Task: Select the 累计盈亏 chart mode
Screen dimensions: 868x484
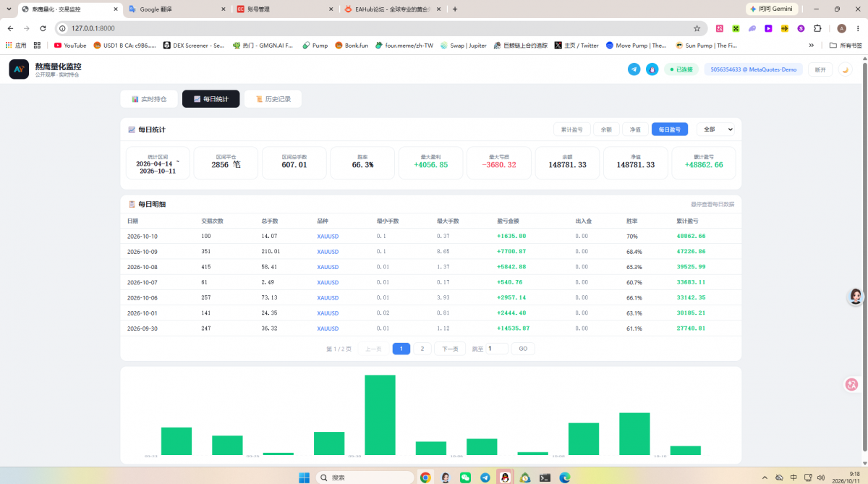Action: coord(572,130)
